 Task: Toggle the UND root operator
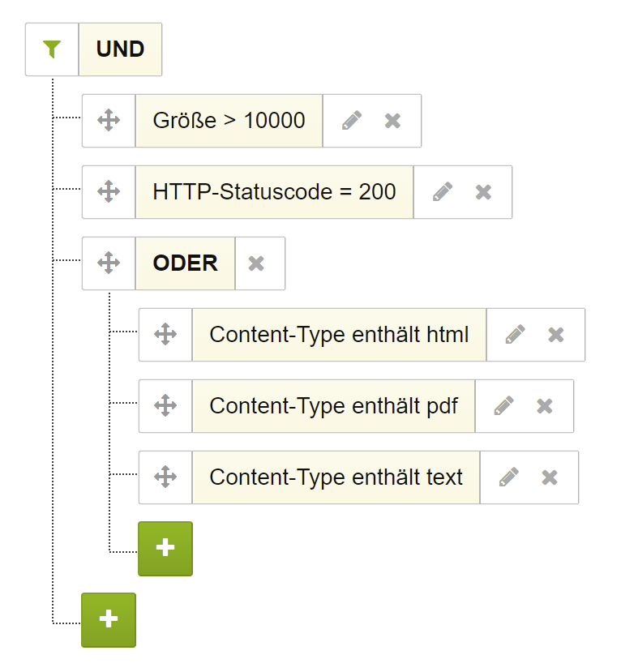(120, 49)
